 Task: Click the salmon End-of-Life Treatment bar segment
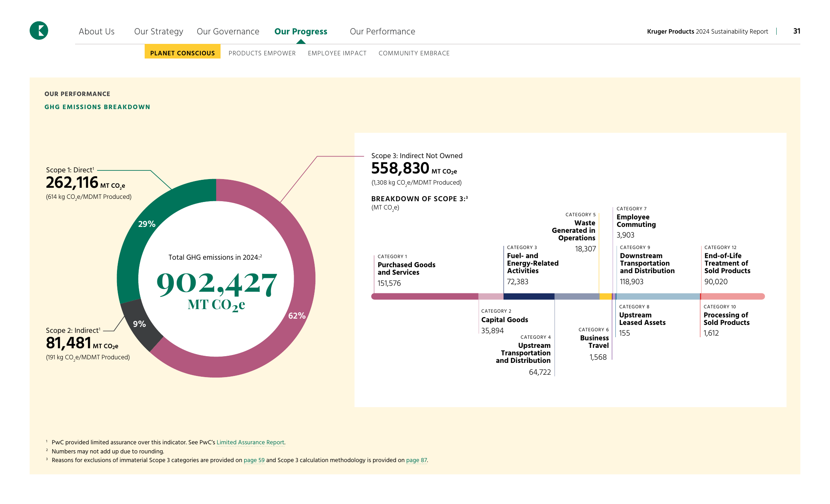point(733,296)
